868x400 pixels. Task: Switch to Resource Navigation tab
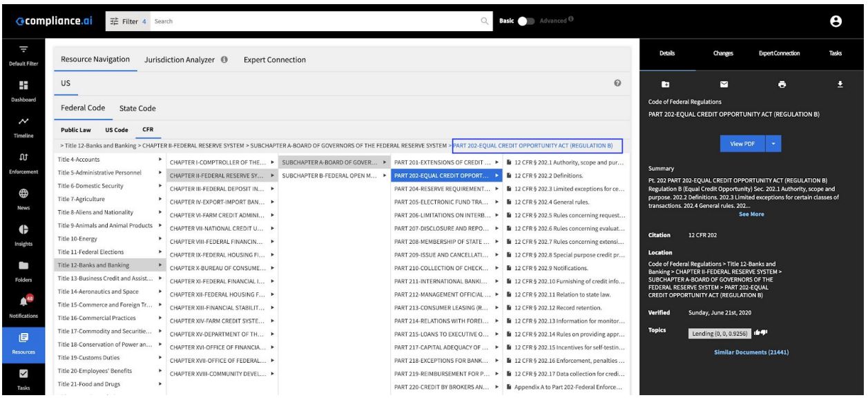point(95,59)
